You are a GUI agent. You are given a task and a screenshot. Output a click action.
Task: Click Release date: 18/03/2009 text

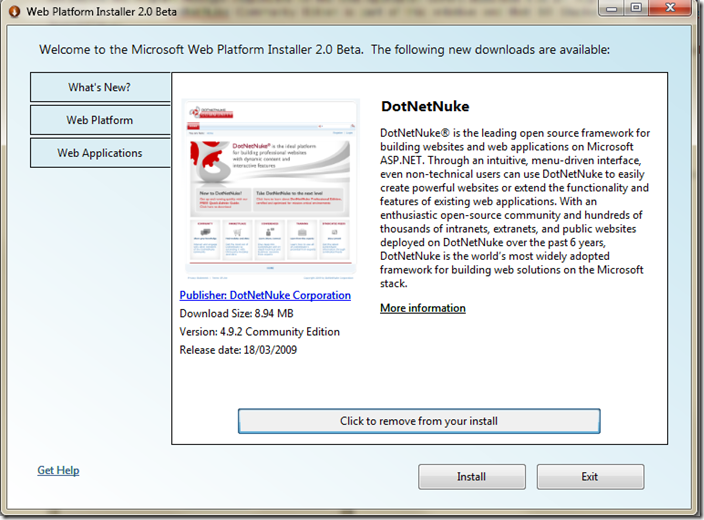tap(238, 350)
